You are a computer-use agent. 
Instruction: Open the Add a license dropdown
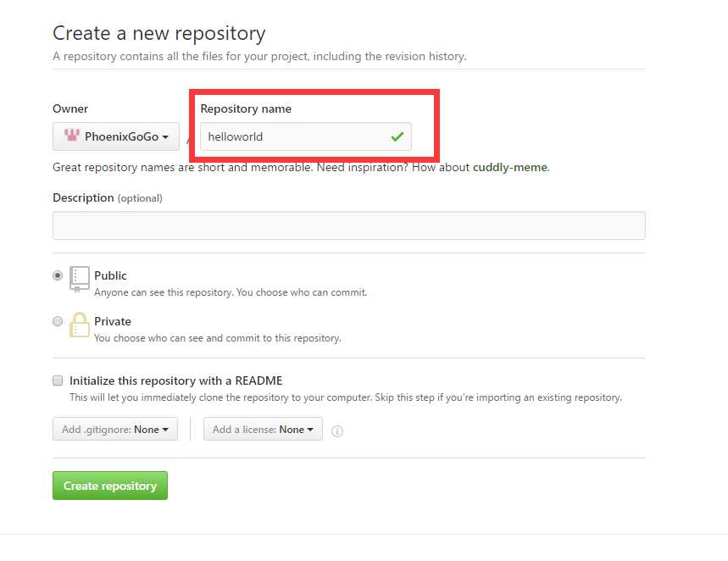[263, 429]
